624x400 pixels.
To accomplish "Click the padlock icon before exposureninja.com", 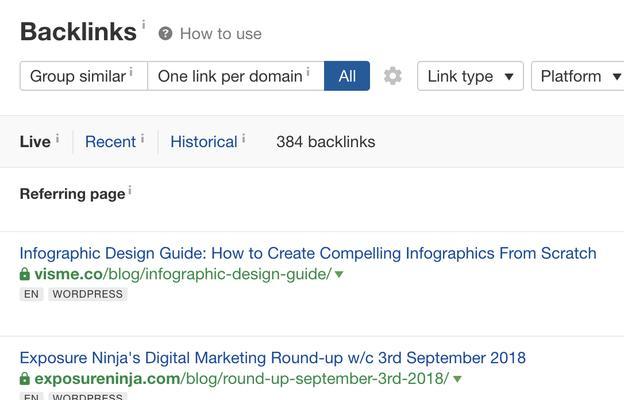I will point(25,378).
